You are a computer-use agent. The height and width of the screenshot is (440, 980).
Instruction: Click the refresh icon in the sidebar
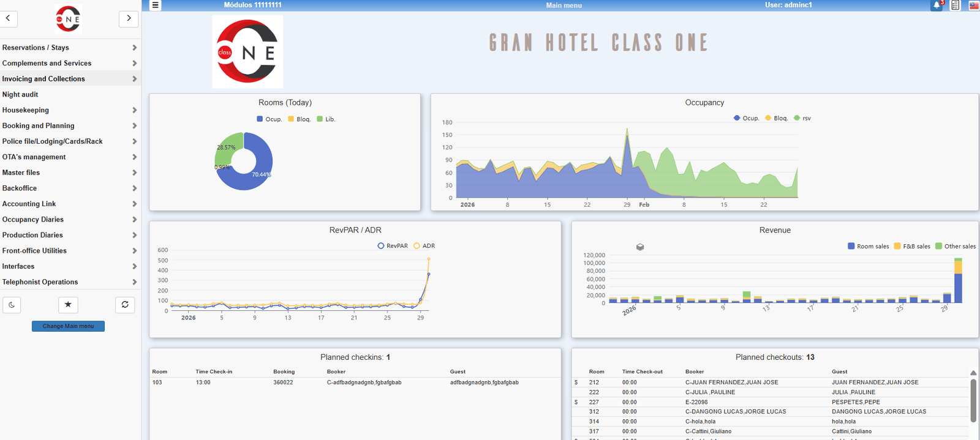tap(125, 305)
